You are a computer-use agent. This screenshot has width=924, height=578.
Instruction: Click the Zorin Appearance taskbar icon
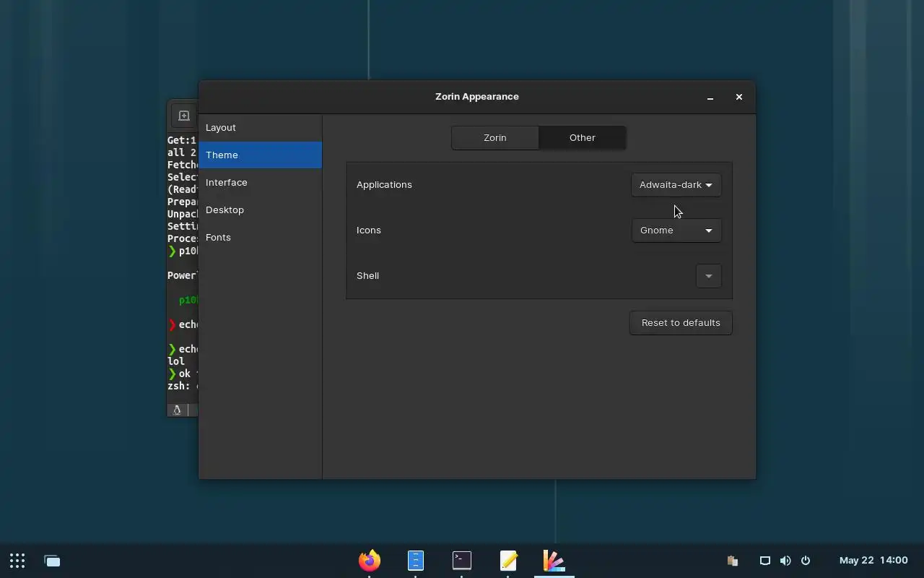(x=554, y=561)
